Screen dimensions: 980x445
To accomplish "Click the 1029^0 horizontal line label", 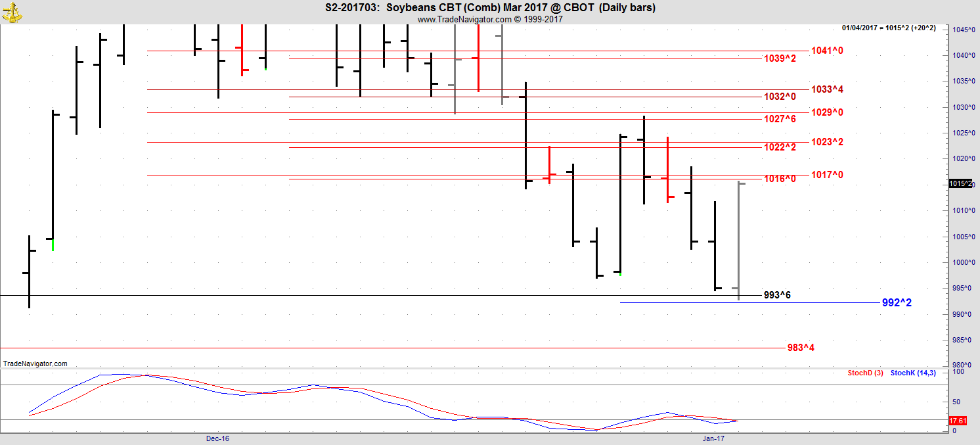I will tap(826, 112).
